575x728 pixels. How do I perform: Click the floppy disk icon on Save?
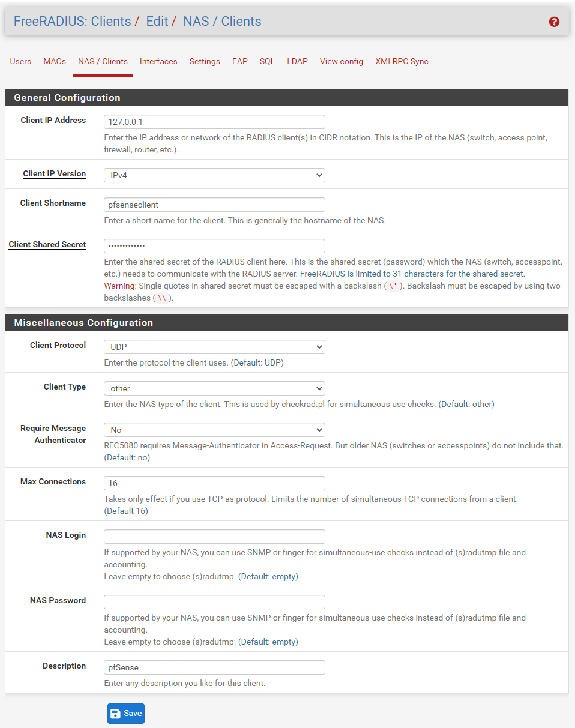pos(116,714)
